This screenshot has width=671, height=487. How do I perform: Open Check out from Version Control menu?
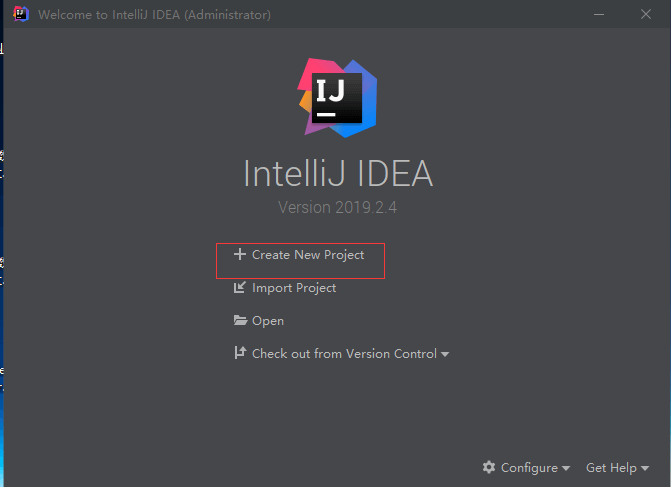point(344,353)
